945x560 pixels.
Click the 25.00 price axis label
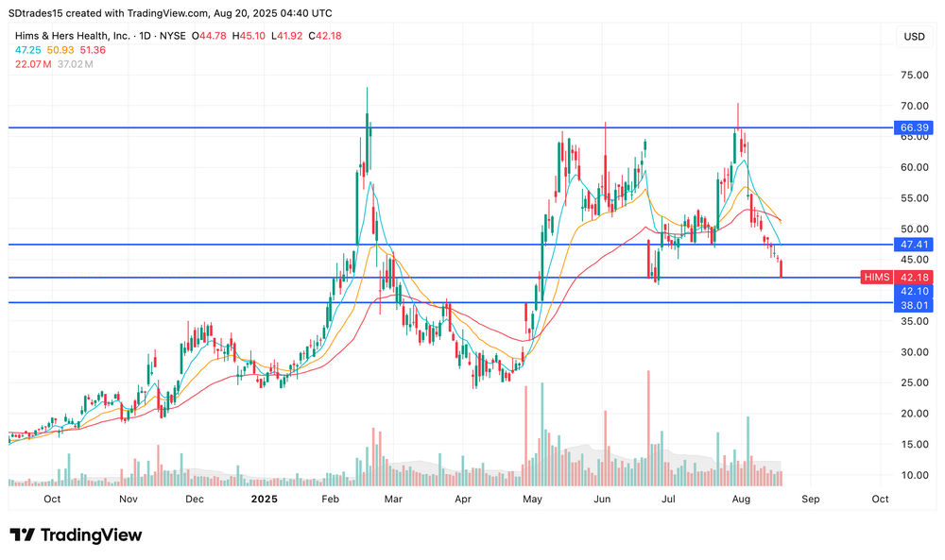coord(914,383)
